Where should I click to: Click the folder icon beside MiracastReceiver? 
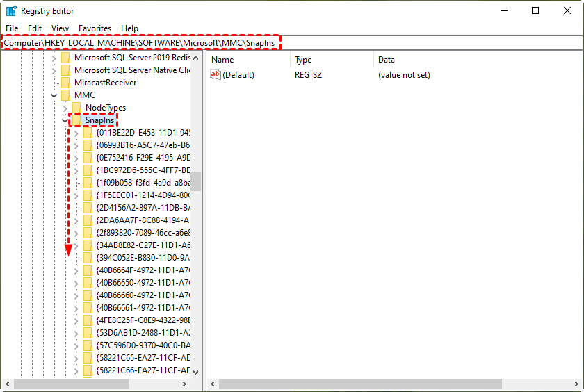click(65, 83)
